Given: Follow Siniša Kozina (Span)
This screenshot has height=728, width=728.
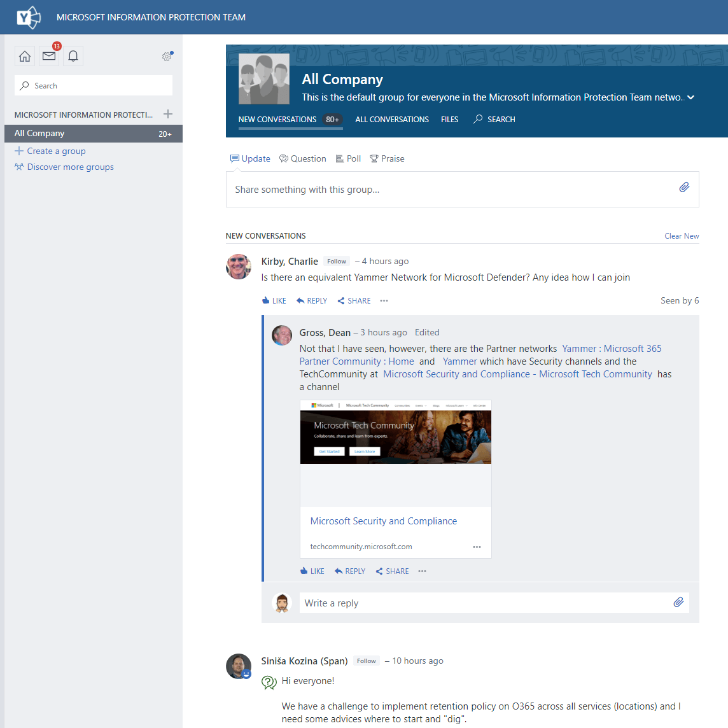Looking at the screenshot, I should click(x=366, y=661).
